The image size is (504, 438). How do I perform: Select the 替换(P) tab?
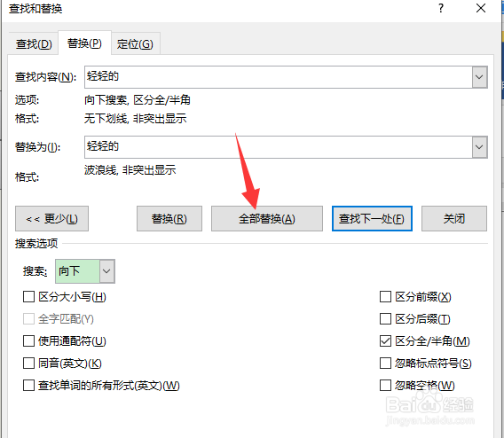84,43
